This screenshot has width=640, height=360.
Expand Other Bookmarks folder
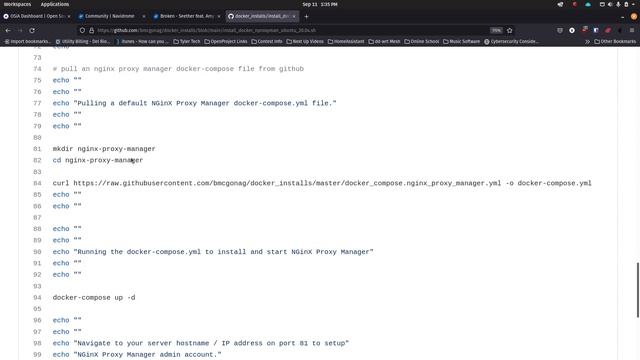point(615,41)
